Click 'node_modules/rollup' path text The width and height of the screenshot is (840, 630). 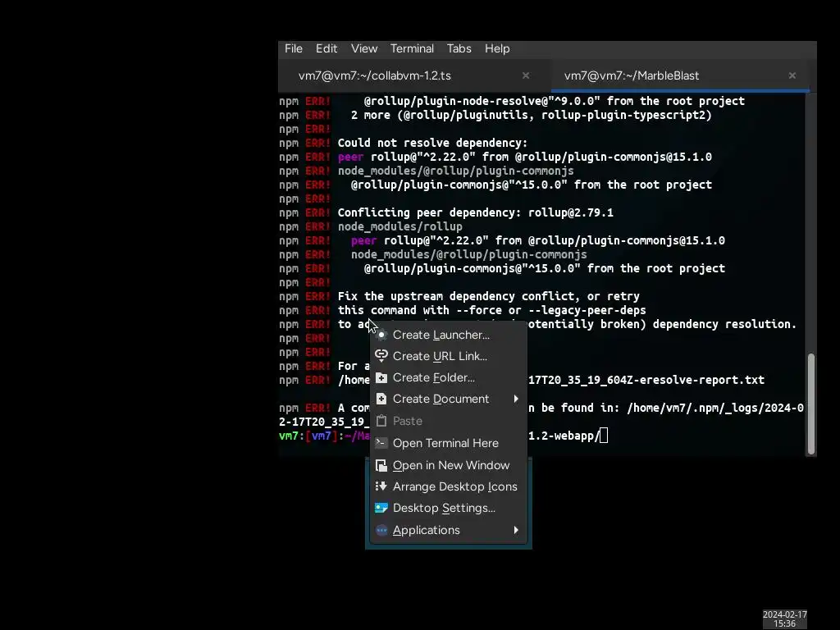399,226
